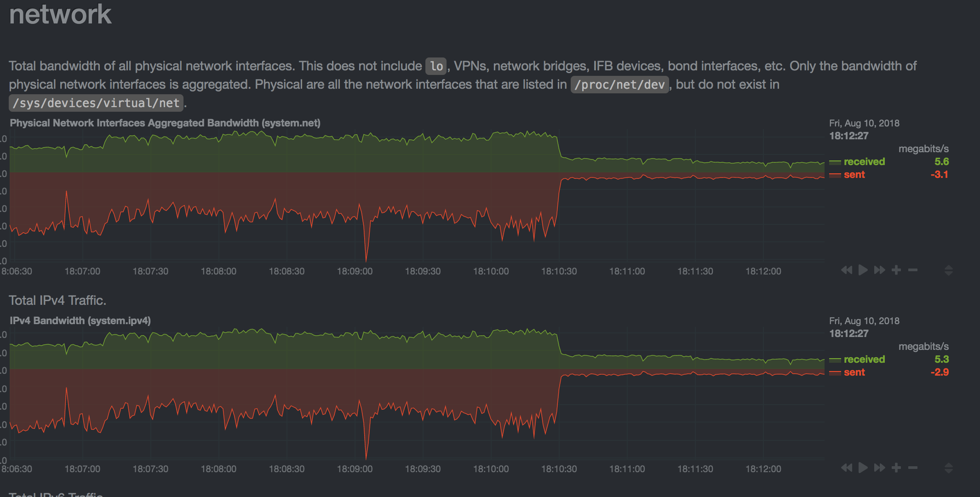The width and height of the screenshot is (980, 497).
Task: Click the 'Total IPv4 Traffic.' description
Action: pyautogui.click(x=57, y=300)
